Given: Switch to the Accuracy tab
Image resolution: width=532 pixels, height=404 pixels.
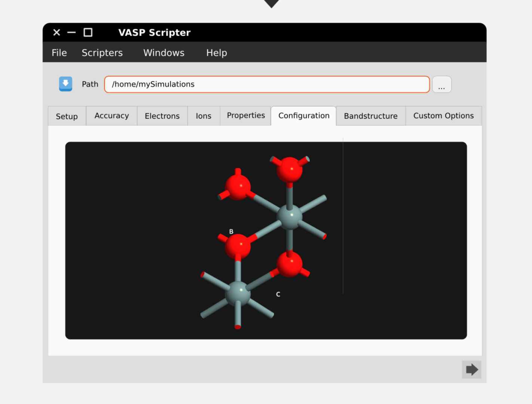Looking at the screenshot, I should (111, 116).
